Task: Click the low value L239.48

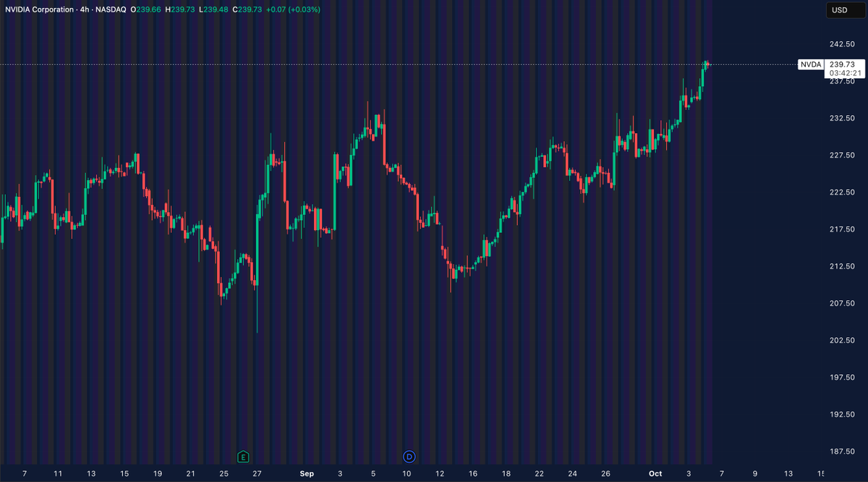Action: click(x=215, y=9)
